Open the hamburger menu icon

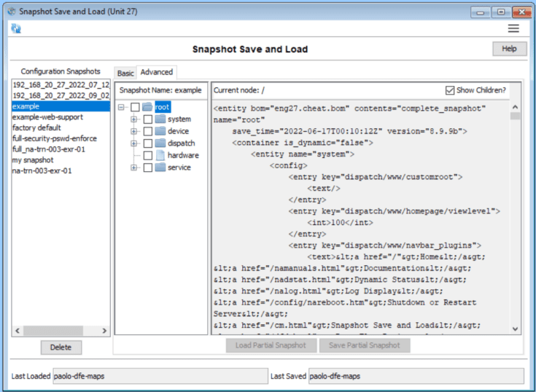tap(513, 28)
